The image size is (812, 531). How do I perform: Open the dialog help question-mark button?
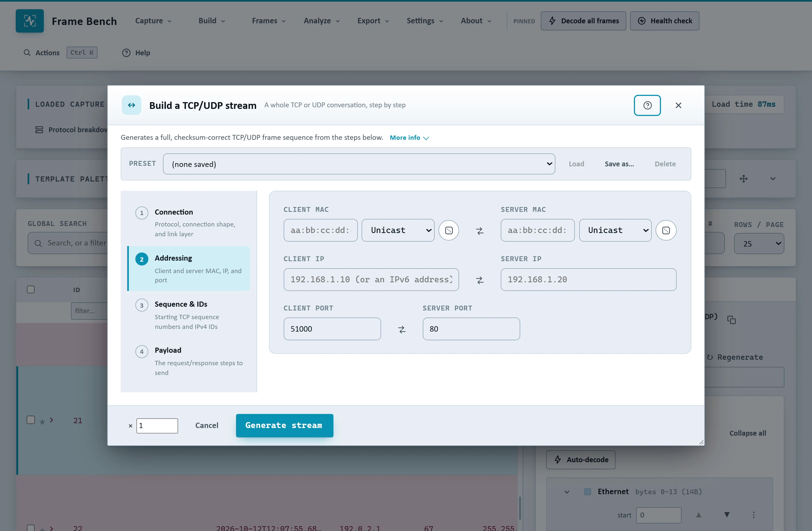[647, 105]
